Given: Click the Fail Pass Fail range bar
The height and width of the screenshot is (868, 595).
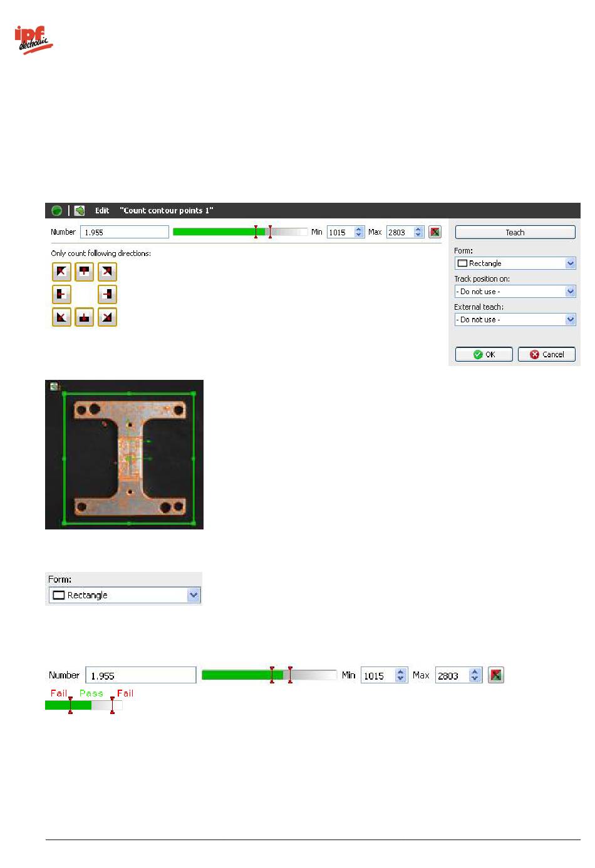Looking at the screenshot, I should [83, 705].
